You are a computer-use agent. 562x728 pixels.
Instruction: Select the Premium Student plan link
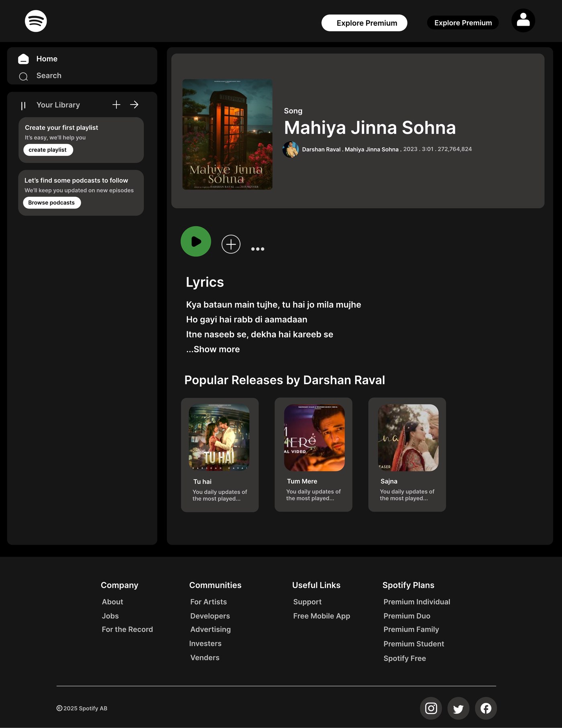(413, 644)
